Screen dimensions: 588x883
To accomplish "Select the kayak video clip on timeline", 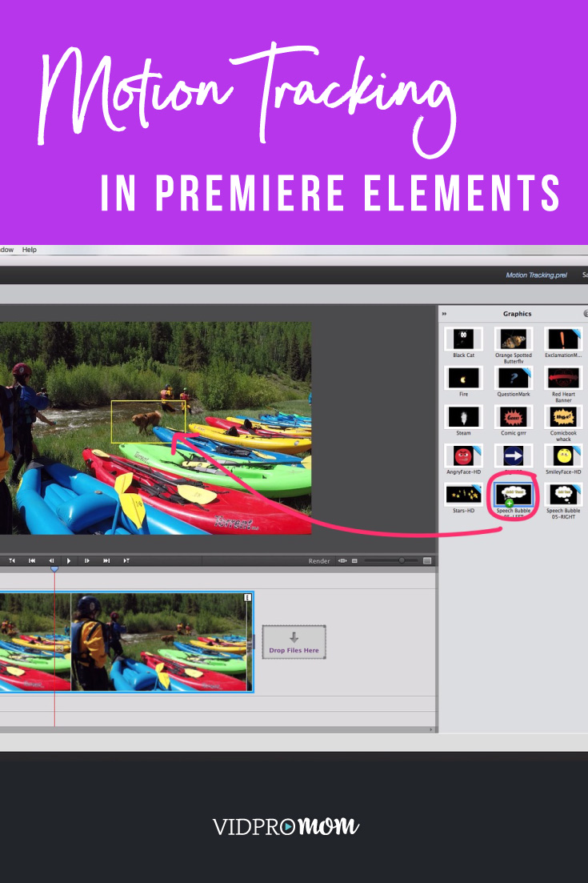I will click(126, 642).
